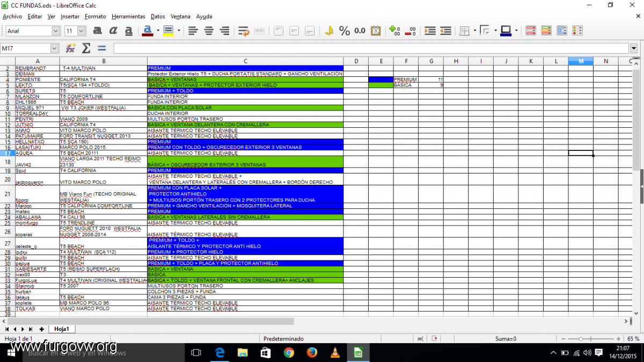Apply the dark blue border color
This screenshot has width=644, height=362.
coord(505,31)
